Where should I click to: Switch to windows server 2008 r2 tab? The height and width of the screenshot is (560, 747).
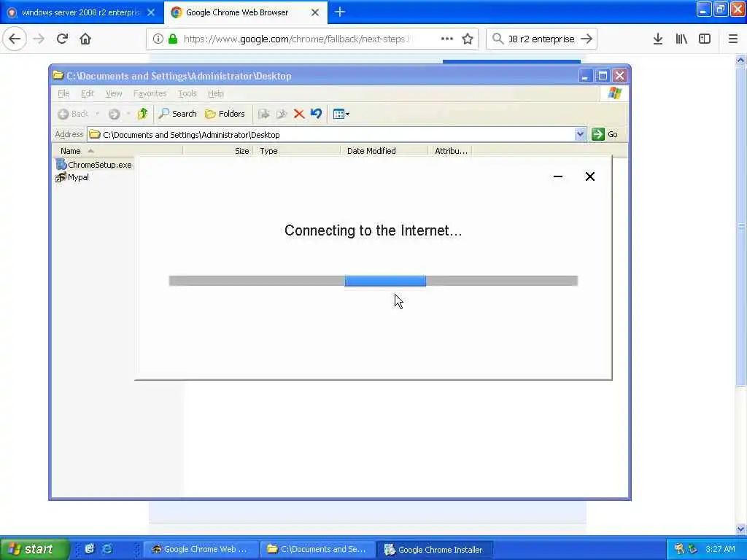pos(80,13)
